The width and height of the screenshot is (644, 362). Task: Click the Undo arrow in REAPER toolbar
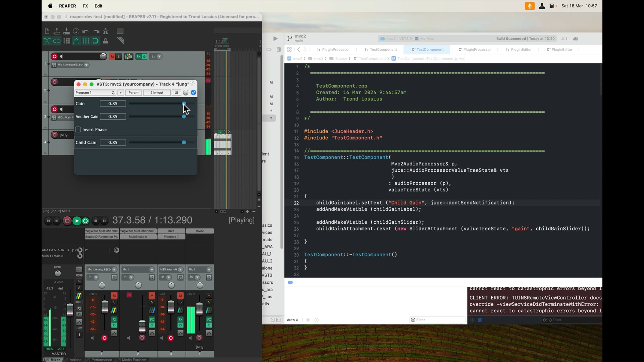tap(86, 31)
